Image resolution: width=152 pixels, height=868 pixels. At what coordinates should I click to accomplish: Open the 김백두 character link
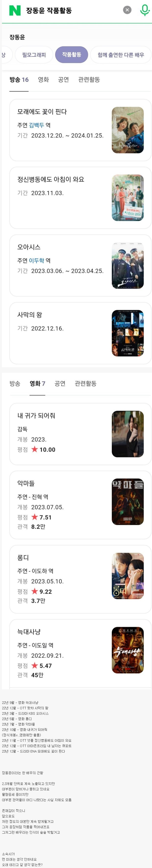(x=37, y=125)
